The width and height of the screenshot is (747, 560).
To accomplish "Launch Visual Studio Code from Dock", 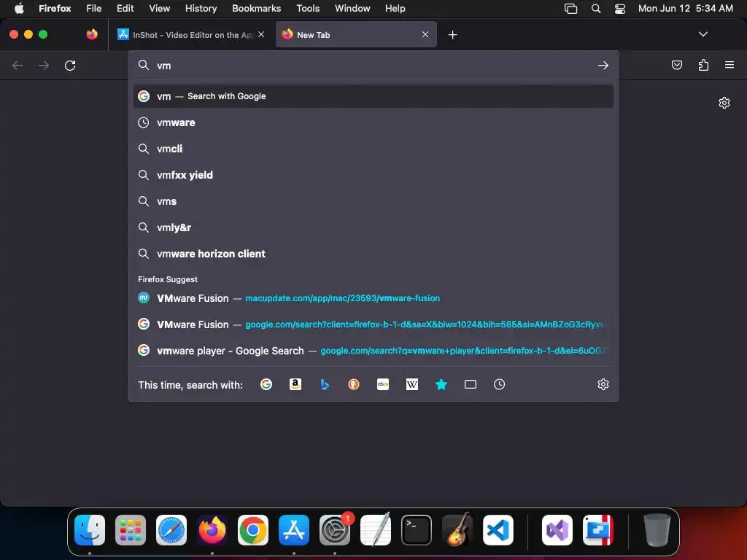I will (x=498, y=530).
